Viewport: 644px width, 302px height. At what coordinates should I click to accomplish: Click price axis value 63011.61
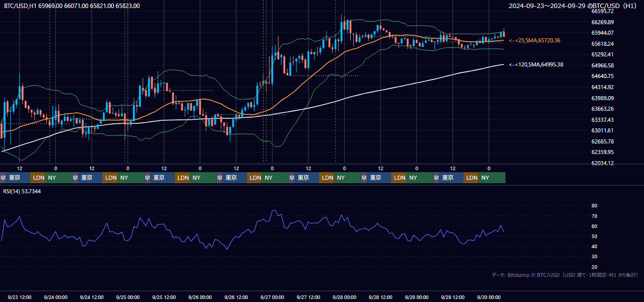602,130
